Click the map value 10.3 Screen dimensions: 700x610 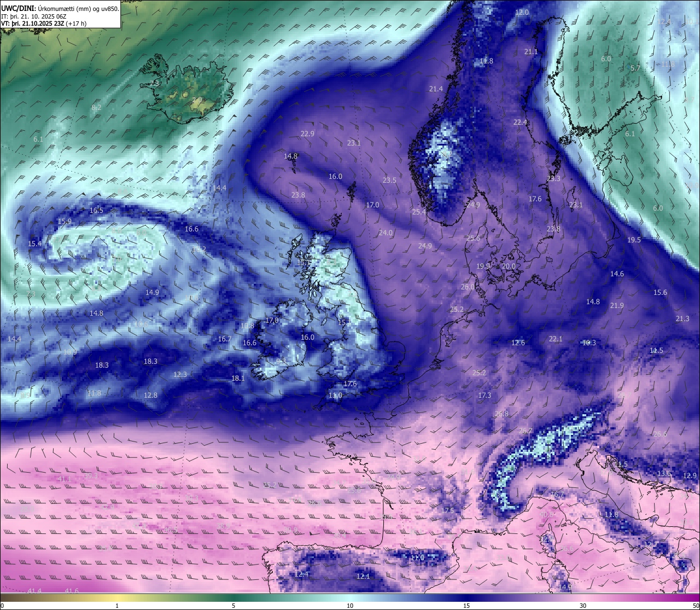[x=589, y=343]
